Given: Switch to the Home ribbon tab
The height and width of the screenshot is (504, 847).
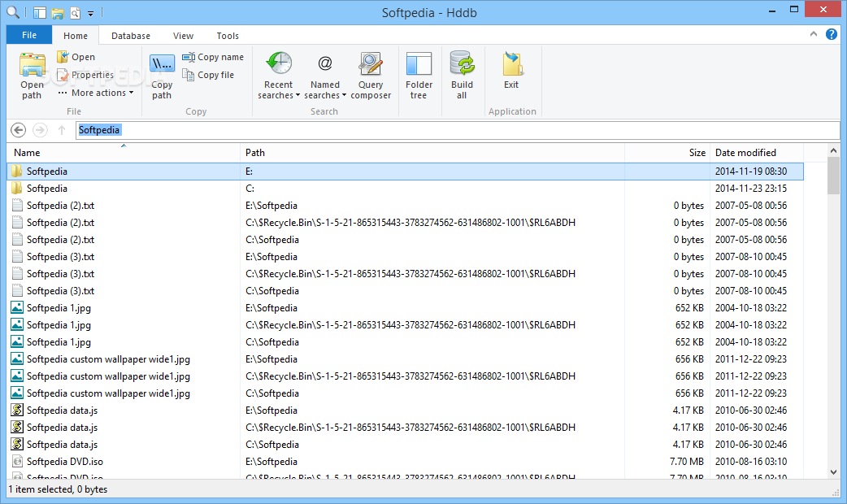Looking at the screenshot, I should coord(76,36).
